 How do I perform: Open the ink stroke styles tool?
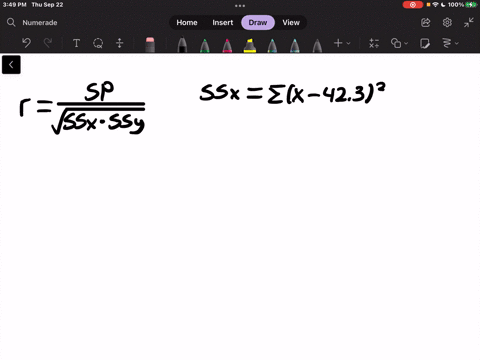click(x=447, y=43)
